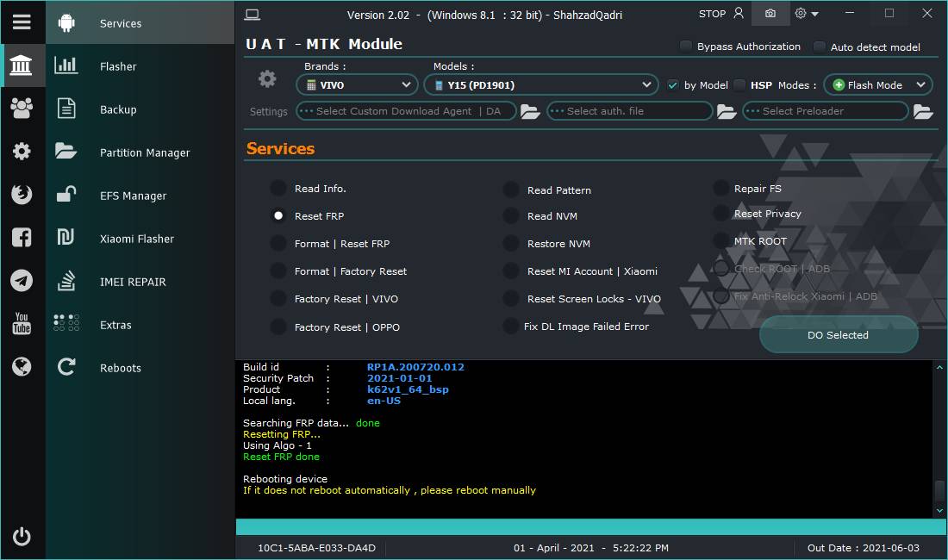Screen dimensions: 948x560
Task: Click the Xiaomi Flasher icon
Action: [x=65, y=238]
